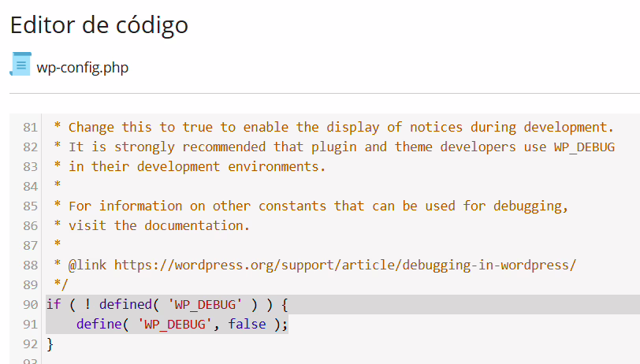Click the 'define' call on line 91

click(x=99, y=324)
